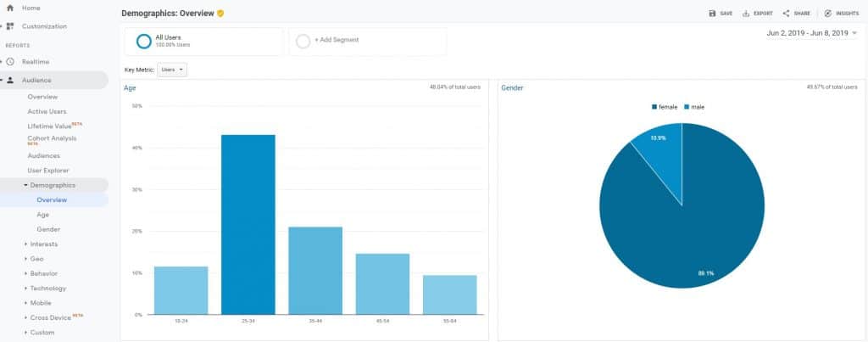This screenshot has width=868, height=342.
Task: Click the Audience person icon
Action: (10, 81)
